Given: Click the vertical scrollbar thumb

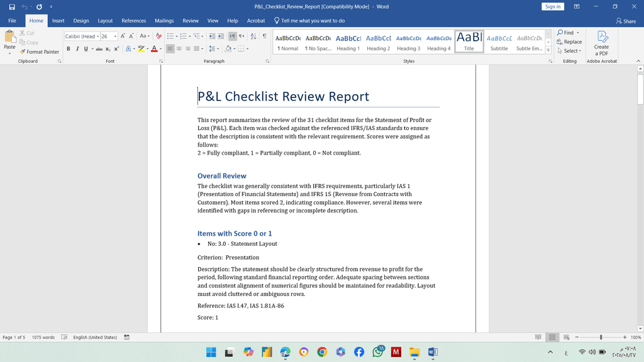Looking at the screenshot, I should click(x=640, y=89).
